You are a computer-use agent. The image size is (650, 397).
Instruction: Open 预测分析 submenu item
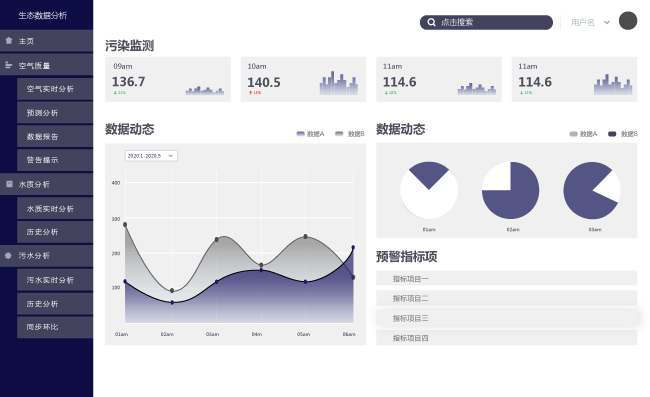55,113
